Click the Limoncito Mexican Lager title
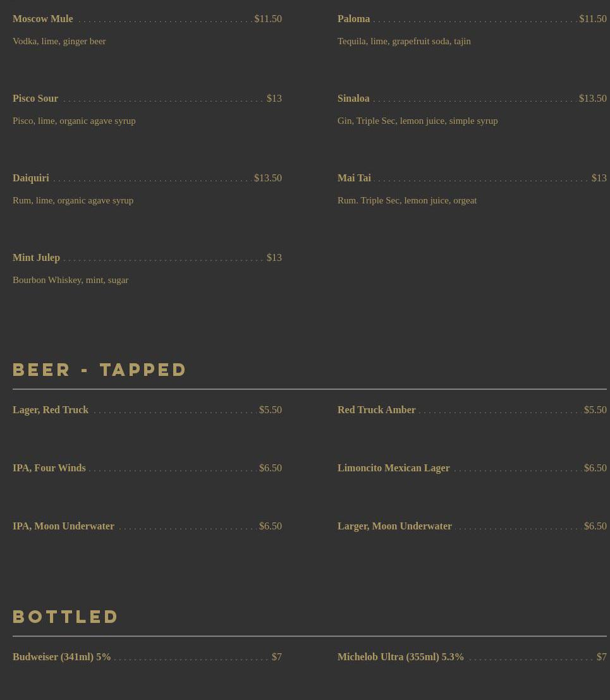Screen dimensions: 610x700 click(393, 468)
